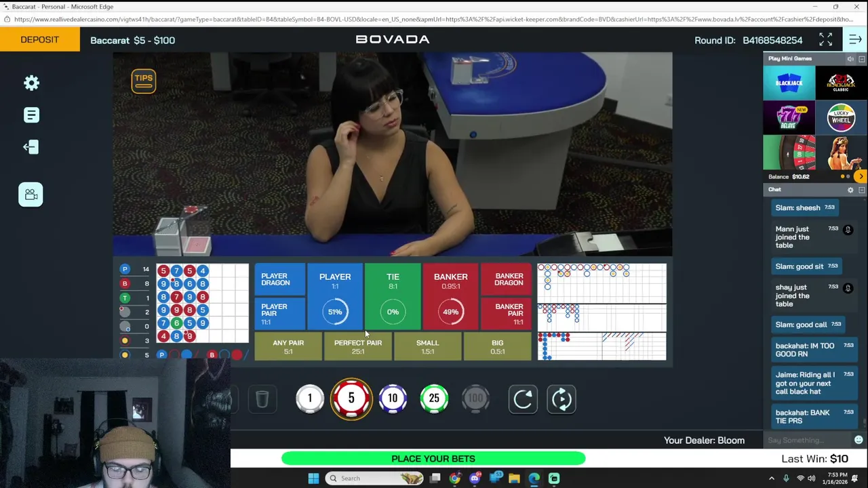Bet on TIE 8:1
868x488 pixels.
click(393, 296)
